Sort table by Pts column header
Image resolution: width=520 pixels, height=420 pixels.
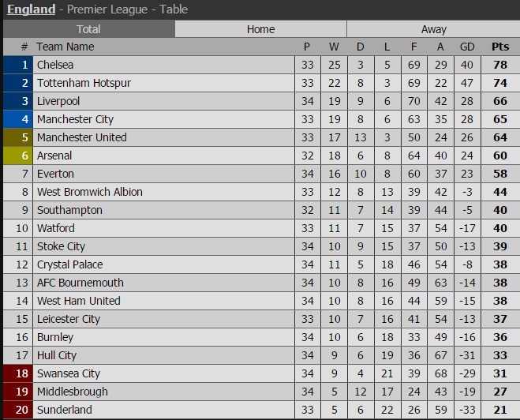click(x=500, y=47)
